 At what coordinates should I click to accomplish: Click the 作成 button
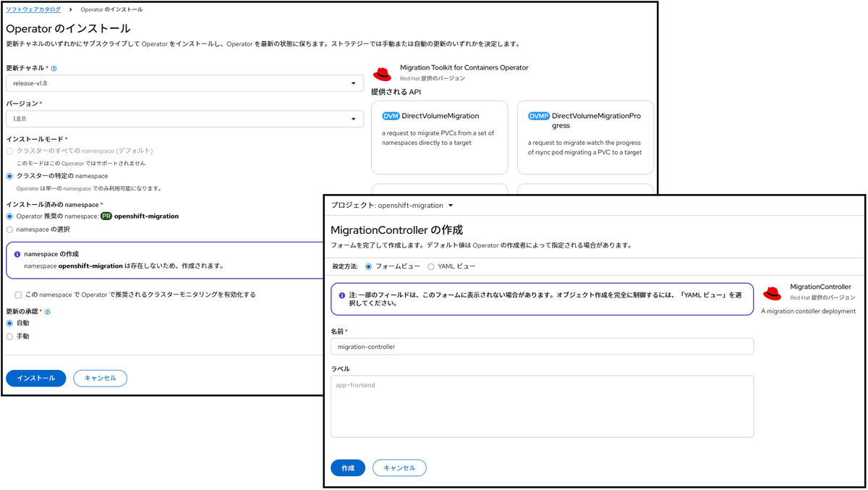pyautogui.click(x=348, y=468)
